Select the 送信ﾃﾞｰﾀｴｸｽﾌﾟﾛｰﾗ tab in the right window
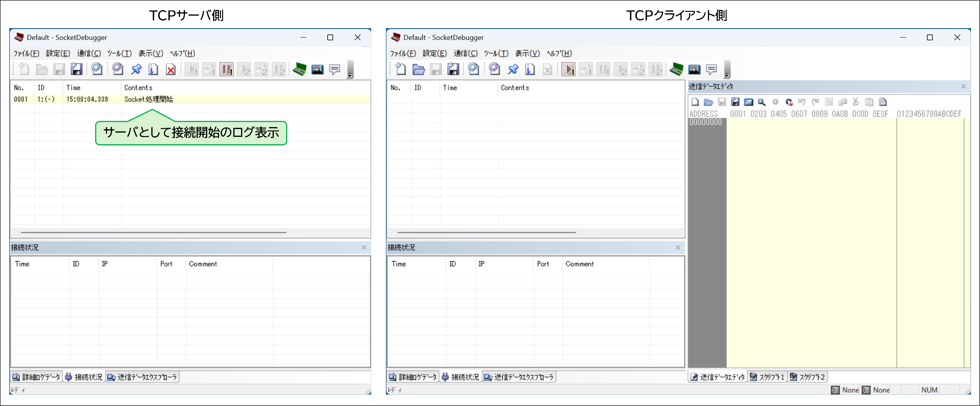980x406 pixels. click(x=519, y=377)
